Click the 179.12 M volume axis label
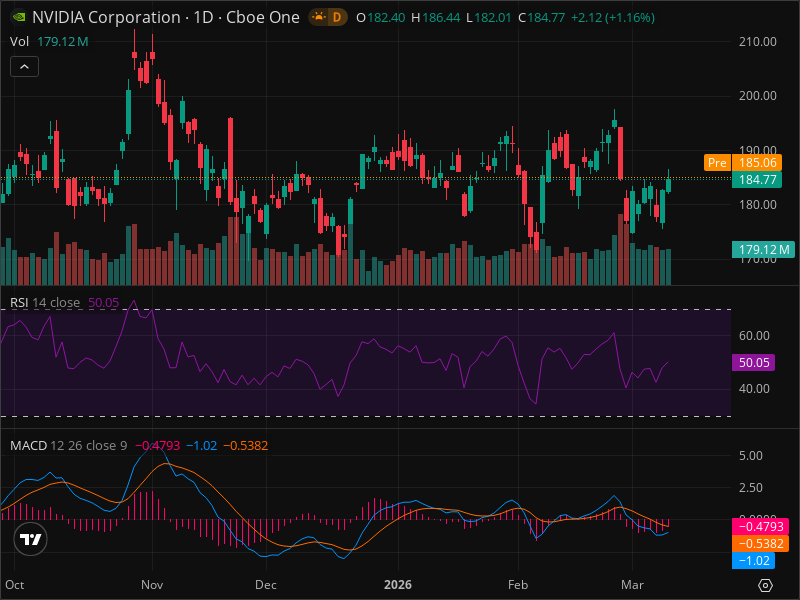 tap(763, 249)
